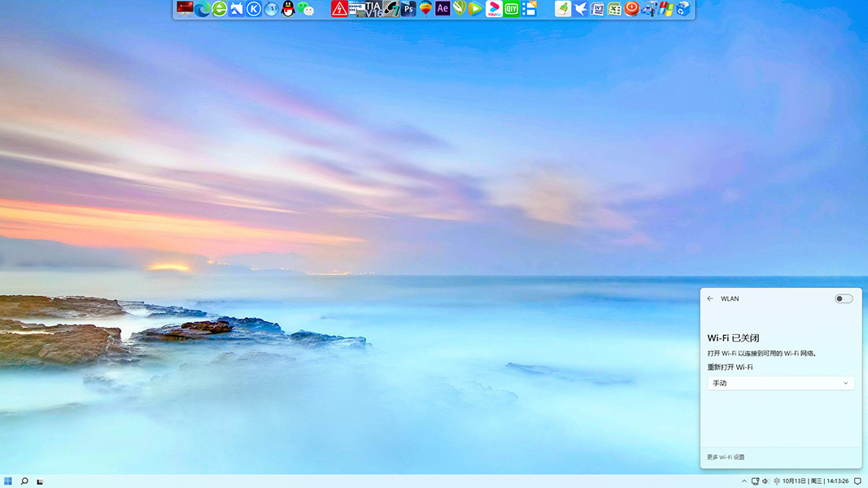Launch Microsoft Edge from the top dock
The height and width of the screenshot is (488, 868).
click(202, 9)
